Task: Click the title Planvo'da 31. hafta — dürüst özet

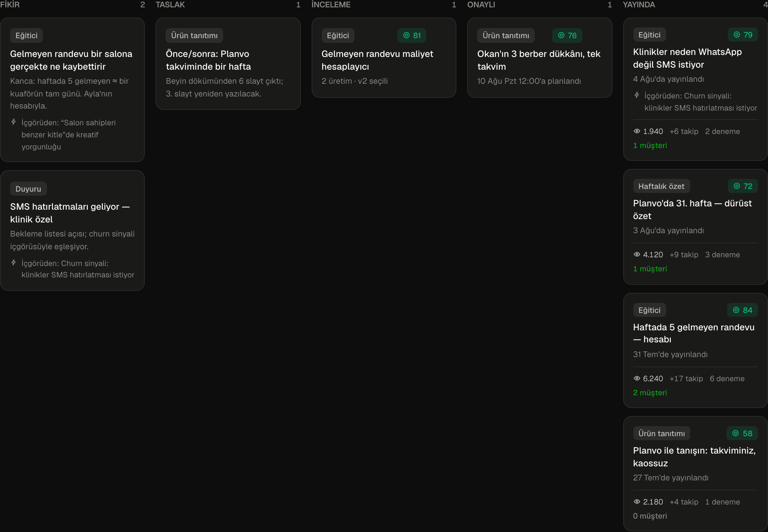Action: pos(692,210)
